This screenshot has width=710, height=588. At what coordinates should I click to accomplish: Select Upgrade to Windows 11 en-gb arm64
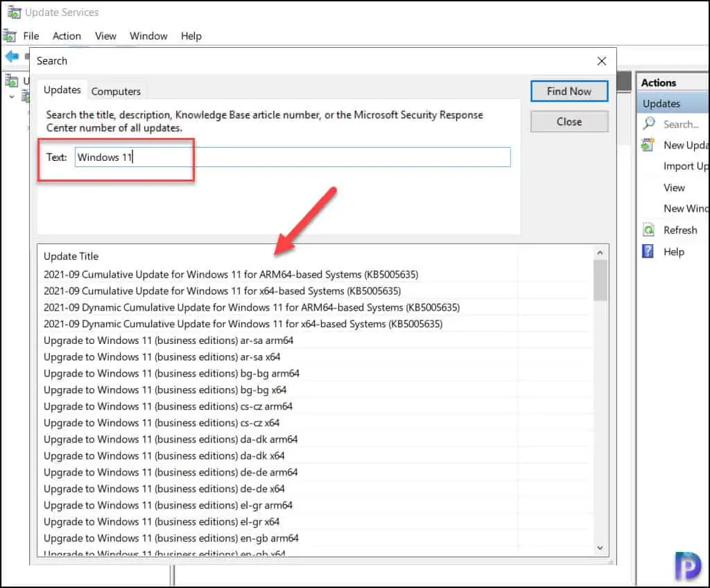click(171, 538)
